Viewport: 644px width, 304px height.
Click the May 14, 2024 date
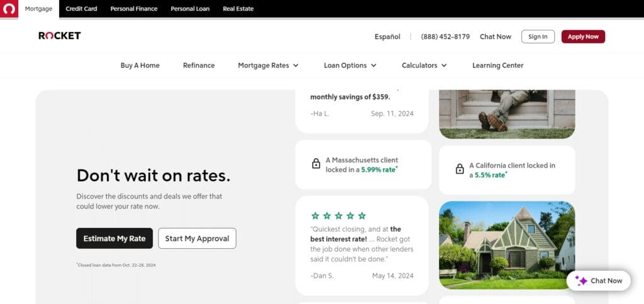point(392,276)
